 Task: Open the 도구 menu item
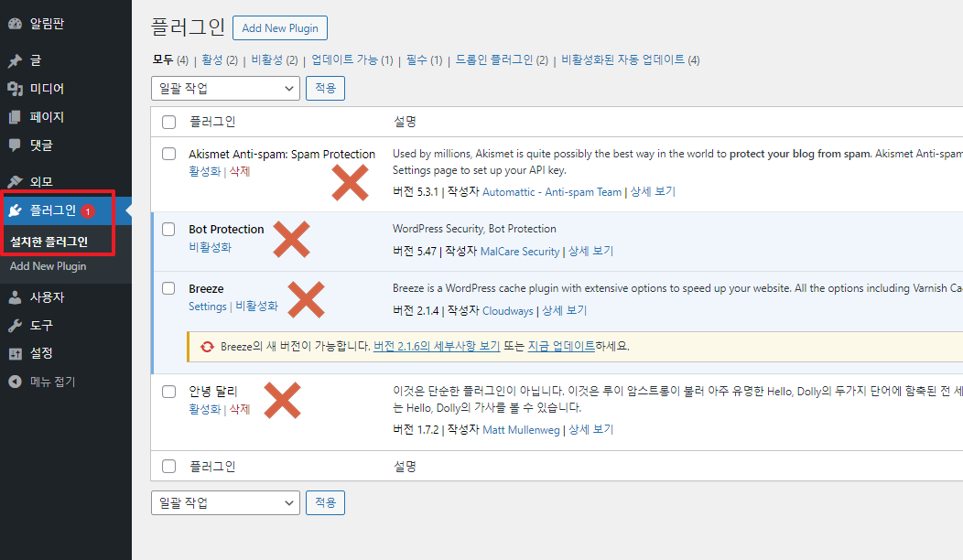tap(42, 326)
